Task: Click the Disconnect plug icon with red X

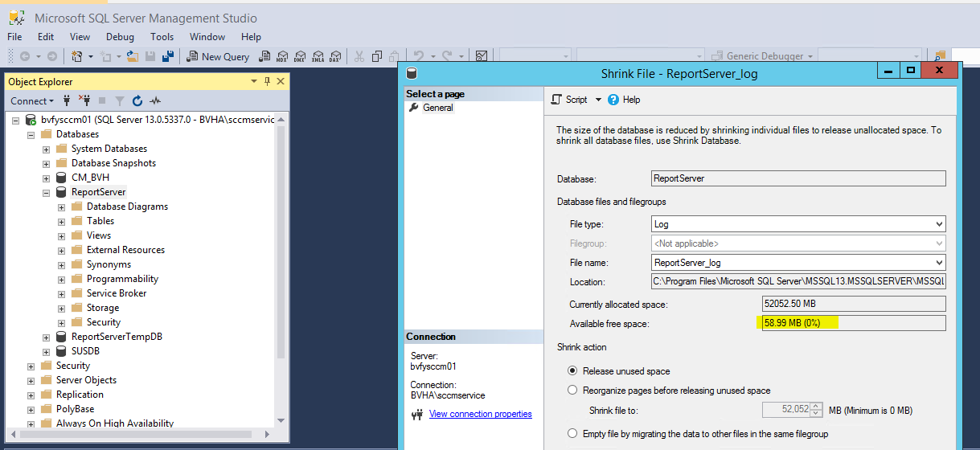Action: pos(84,100)
